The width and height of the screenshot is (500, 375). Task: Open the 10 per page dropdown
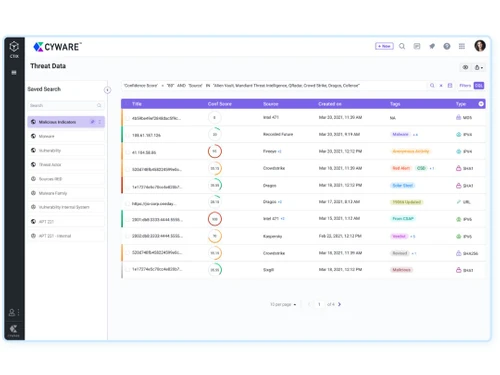click(x=283, y=304)
